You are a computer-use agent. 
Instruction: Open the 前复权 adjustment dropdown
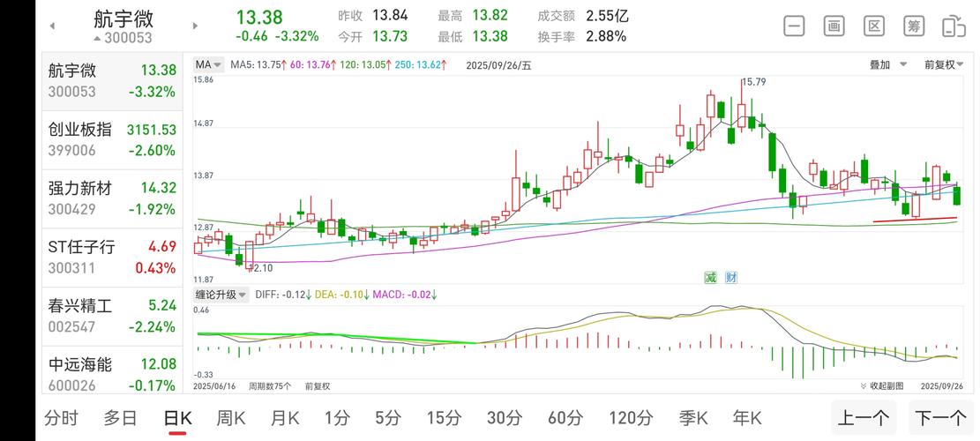[944, 64]
